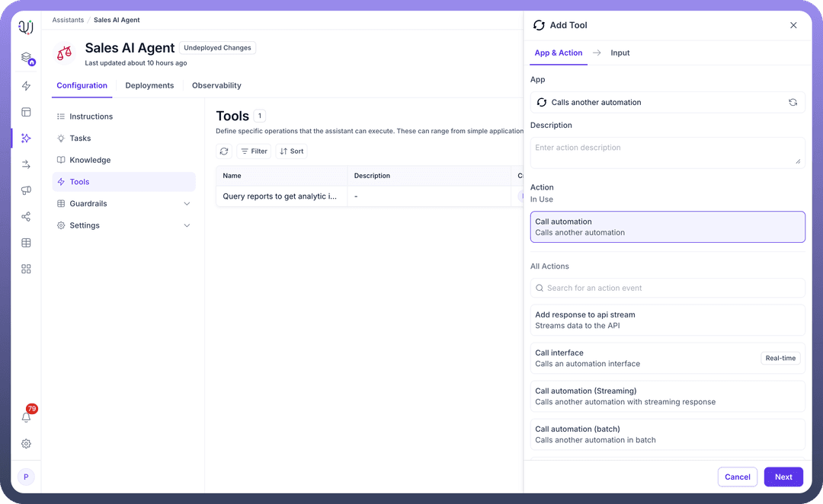This screenshot has width=823, height=504.
Task: Click the share nodes sidebar icon
Action: coord(26,217)
